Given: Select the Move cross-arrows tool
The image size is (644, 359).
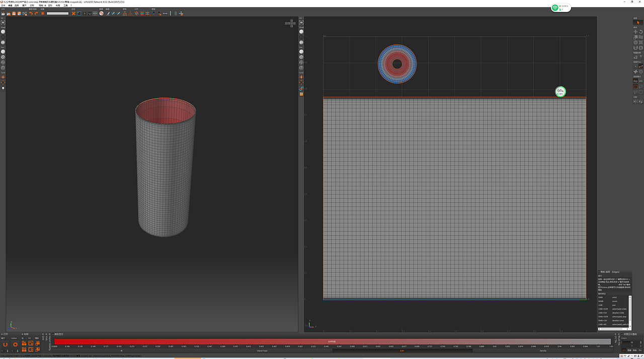Looking at the screenshot, I should 635,32.
